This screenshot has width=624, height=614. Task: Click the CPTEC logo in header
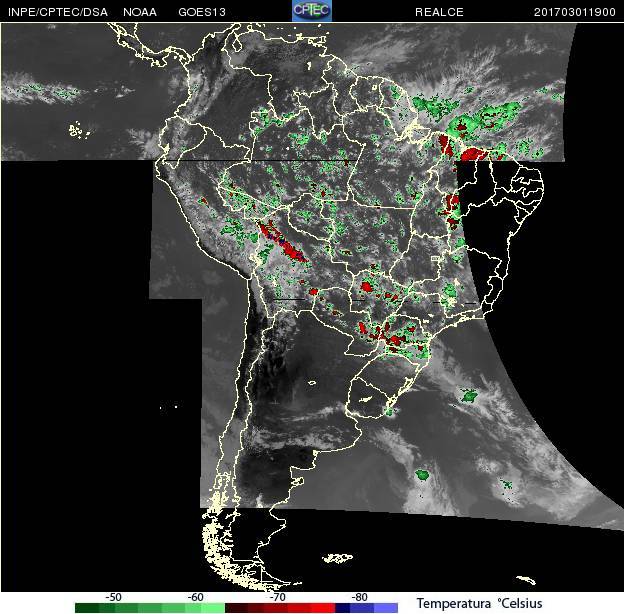click(x=312, y=11)
